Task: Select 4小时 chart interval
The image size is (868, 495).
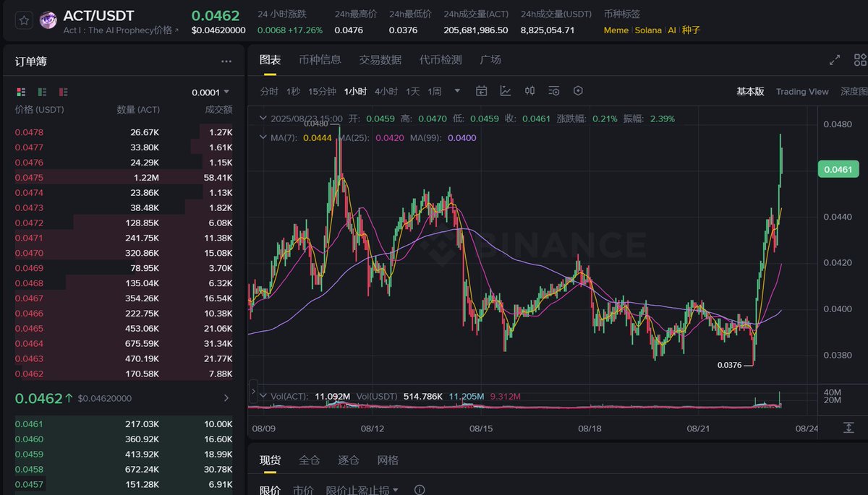Action: [x=386, y=91]
